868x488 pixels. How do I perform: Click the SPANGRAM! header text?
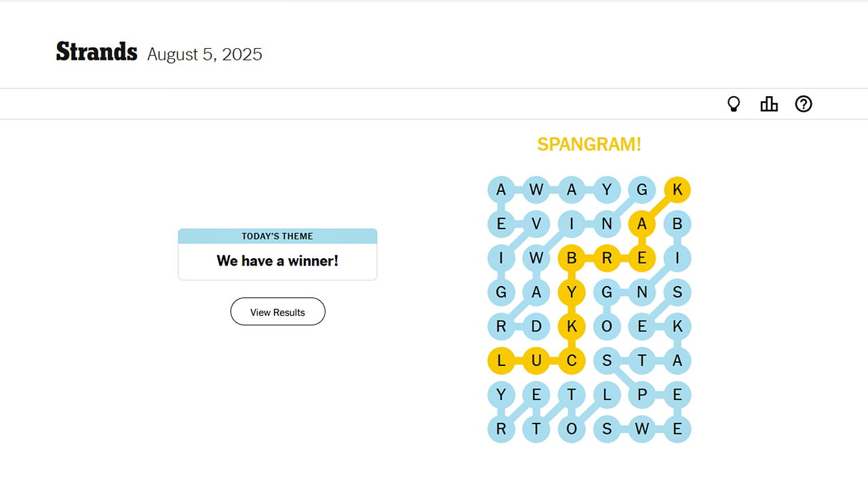589,144
